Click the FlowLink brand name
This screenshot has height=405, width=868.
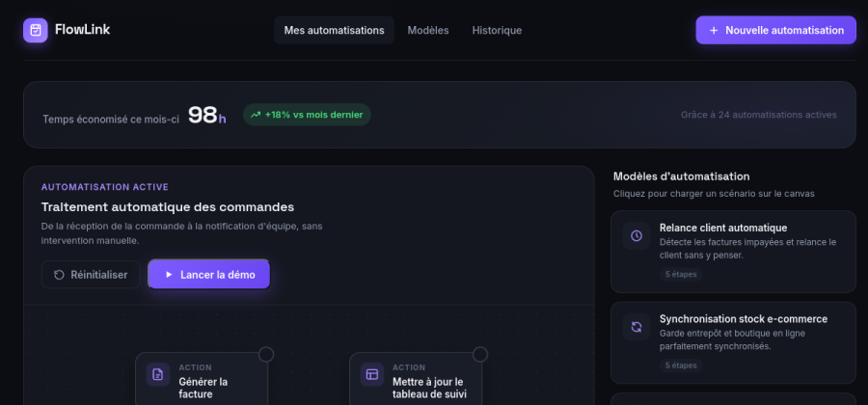pyautogui.click(x=83, y=30)
